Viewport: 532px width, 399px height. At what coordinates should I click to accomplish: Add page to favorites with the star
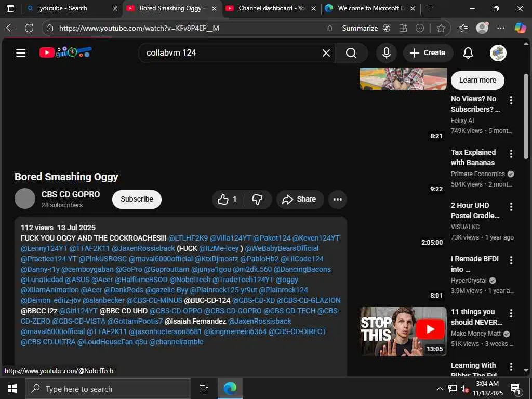(x=441, y=28)
